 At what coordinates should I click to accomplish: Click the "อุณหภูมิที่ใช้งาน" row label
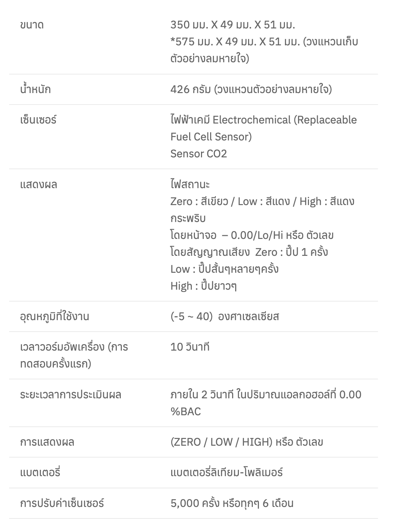pos(54,316)
